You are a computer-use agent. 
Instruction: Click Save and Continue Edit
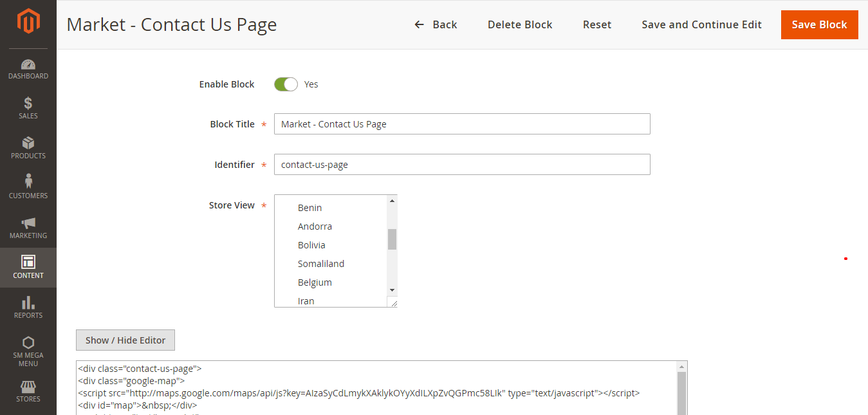701,24
